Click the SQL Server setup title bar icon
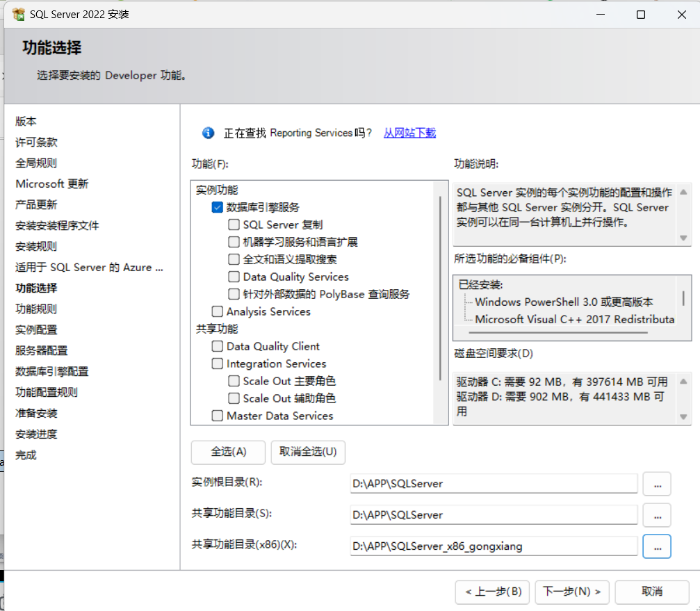Viewport: 700px width, 611px height. pos(18,15)
